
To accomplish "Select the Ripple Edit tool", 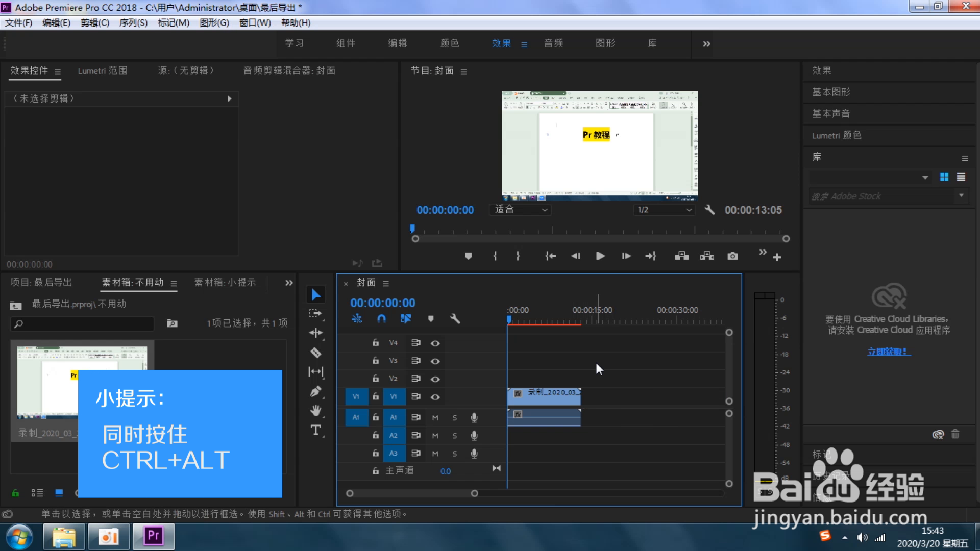I will coord(316,333).
